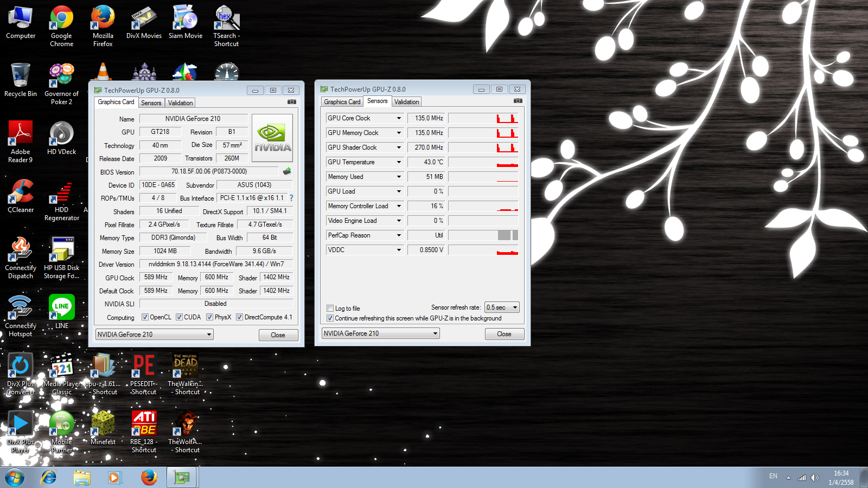
Task: Launch Google Chrome from the desktop
Action: pyautogui.click(x=62, y=26)
